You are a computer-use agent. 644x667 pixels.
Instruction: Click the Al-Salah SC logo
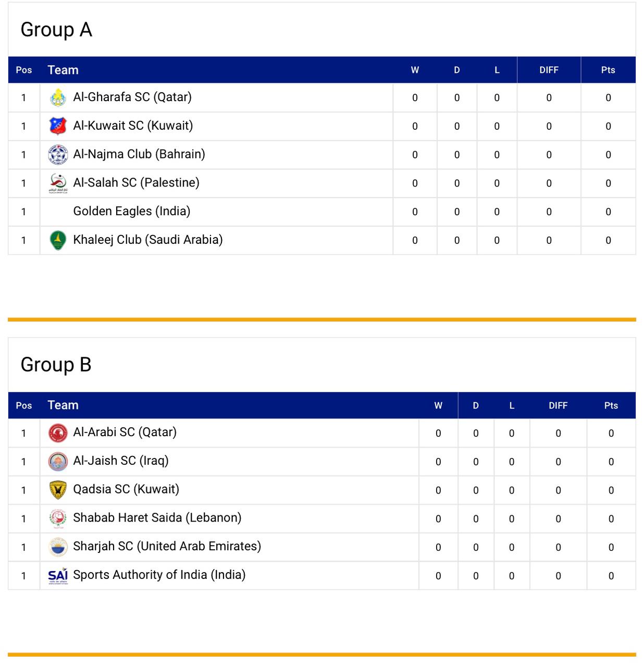pos(58,183)
